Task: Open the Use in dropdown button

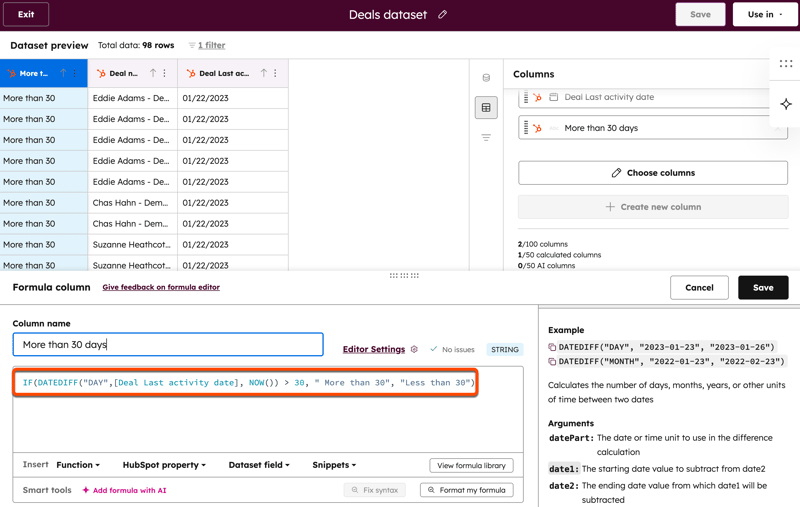Action: [x=765, y=15]
